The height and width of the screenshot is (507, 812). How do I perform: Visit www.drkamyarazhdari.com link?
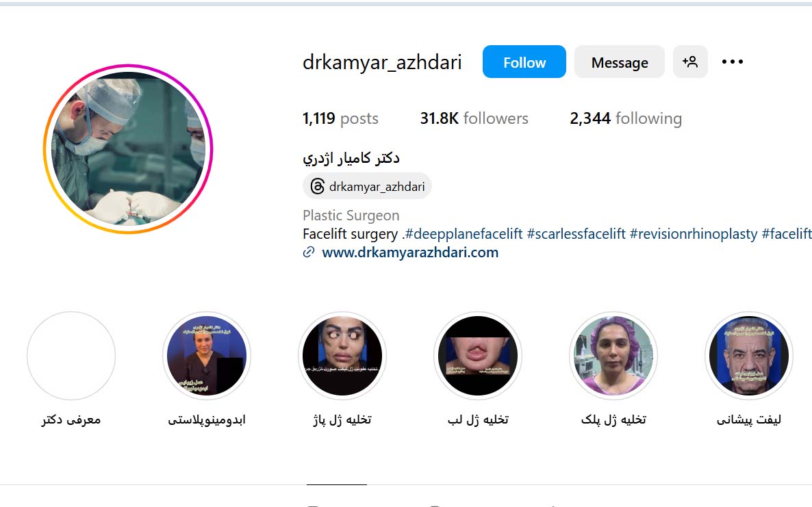[x=410, y=252]
